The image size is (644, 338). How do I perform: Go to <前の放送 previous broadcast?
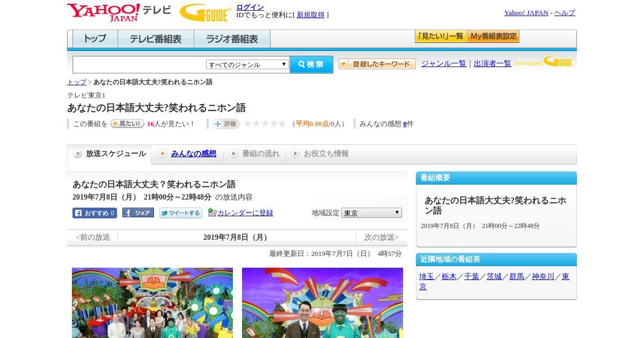coord(93,237)
